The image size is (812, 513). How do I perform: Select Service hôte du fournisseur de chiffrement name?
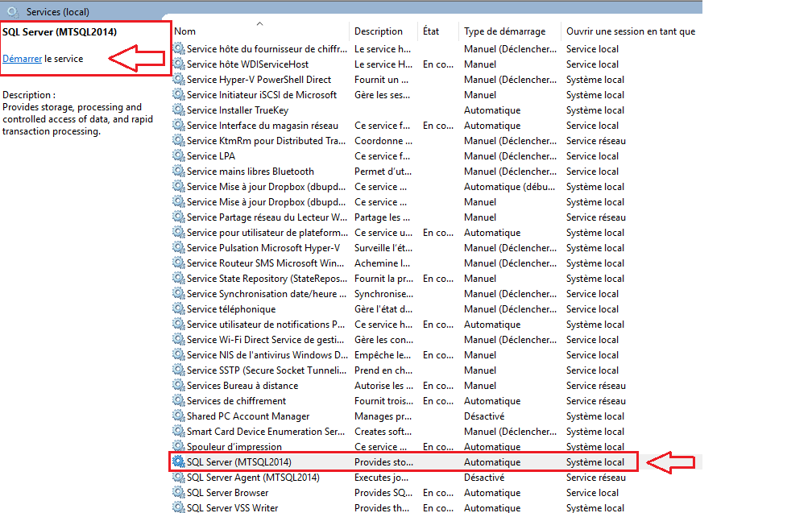click(x=267, y=49)
